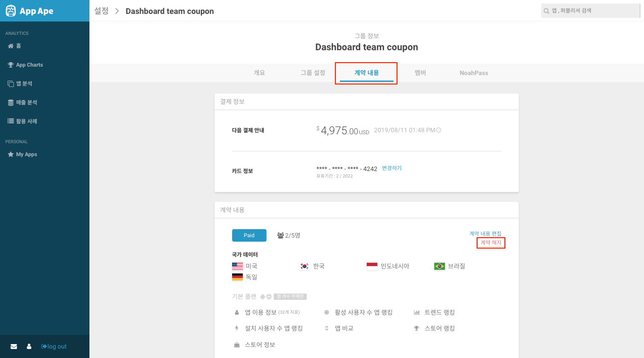
Task: Click 계약 해지 link
Action: [491, 243]
